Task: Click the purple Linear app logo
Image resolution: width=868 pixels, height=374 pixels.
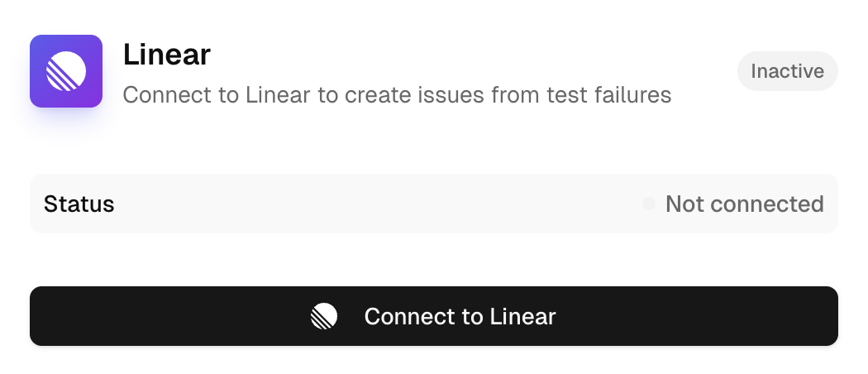Action: click(66, 71)
